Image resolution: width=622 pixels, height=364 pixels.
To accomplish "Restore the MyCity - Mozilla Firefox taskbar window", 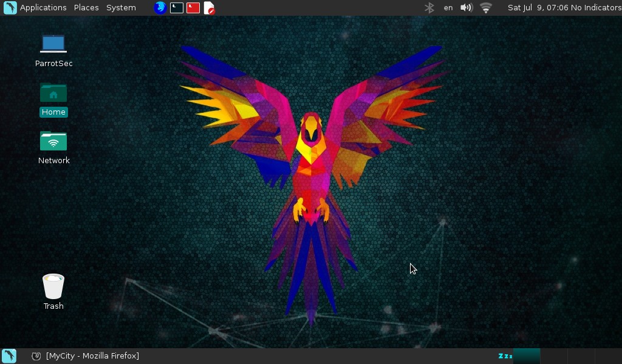I will 85,356.
